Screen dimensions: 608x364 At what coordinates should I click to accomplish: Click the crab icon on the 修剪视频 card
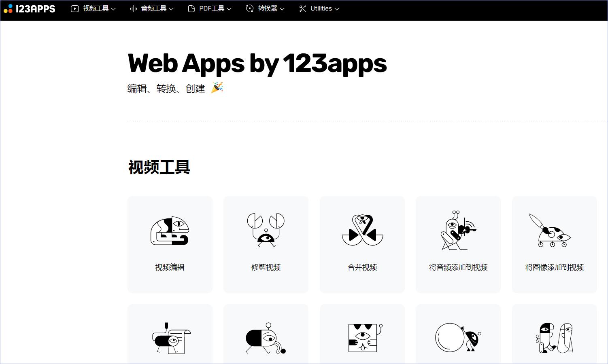pyautogui.click(x=266, y=231)
